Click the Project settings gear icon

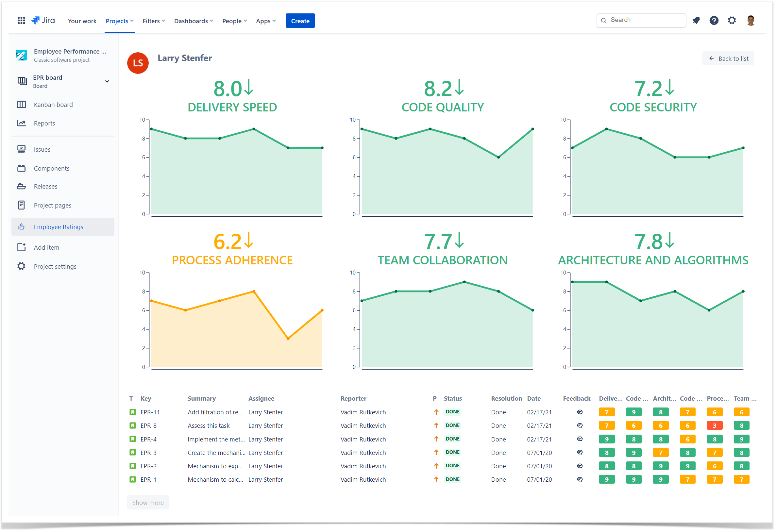(21, 267)
